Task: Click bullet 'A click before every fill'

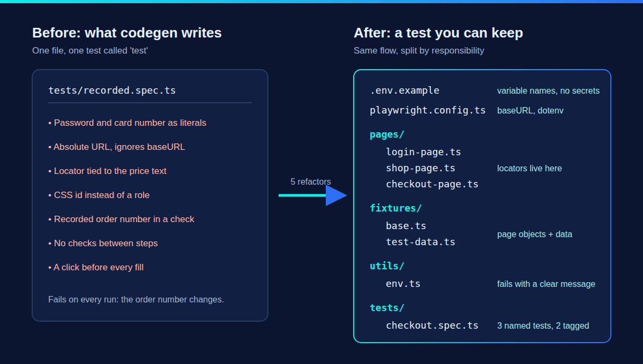Action: [96, 267]
